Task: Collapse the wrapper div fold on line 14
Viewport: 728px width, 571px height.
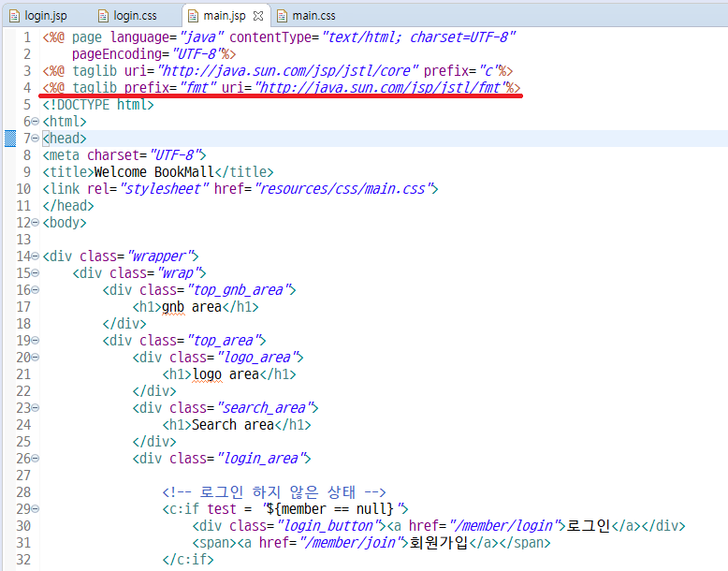Action: 36,256
